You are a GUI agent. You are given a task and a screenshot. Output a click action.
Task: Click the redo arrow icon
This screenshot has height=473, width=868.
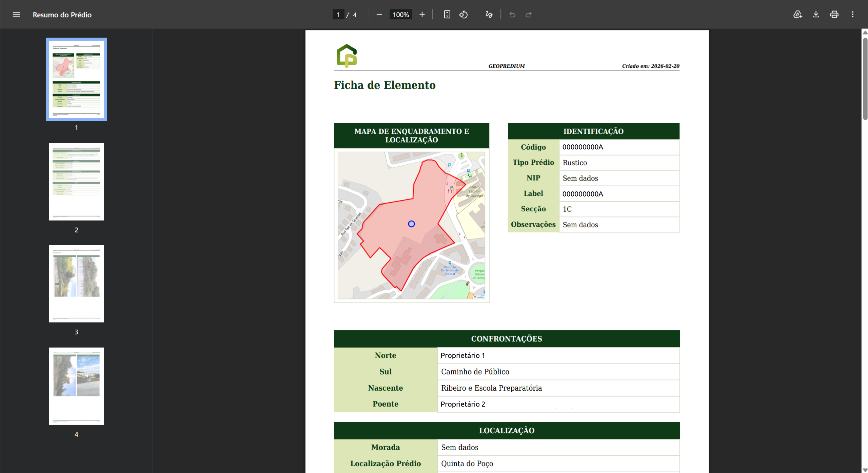529,15
